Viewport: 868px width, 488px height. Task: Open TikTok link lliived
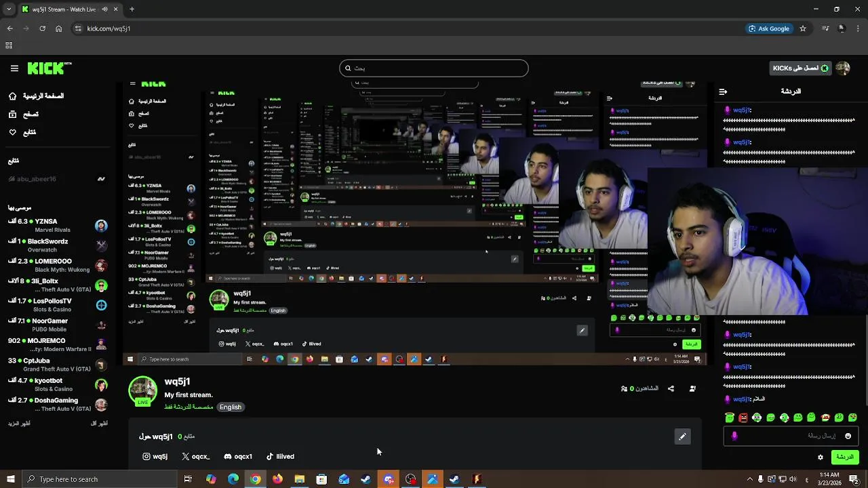(x=280, y=456)
